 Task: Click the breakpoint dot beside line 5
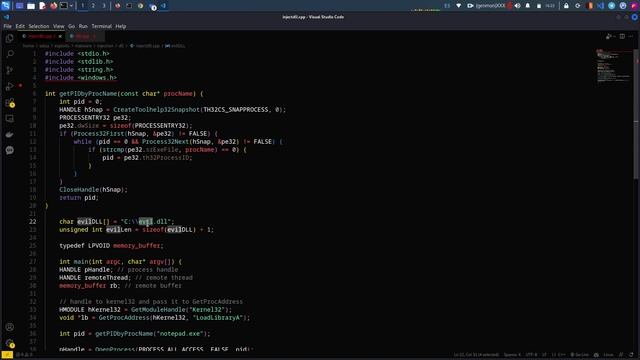tap(20, 85)
